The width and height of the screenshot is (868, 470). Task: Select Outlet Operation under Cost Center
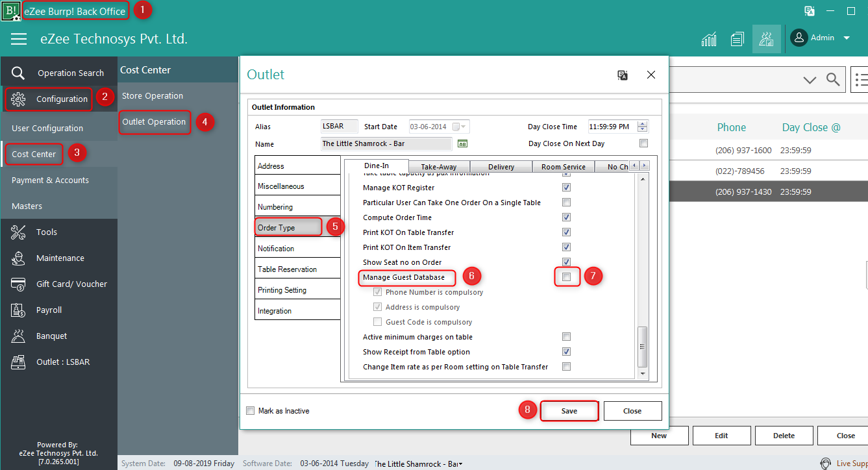[154, 121]
